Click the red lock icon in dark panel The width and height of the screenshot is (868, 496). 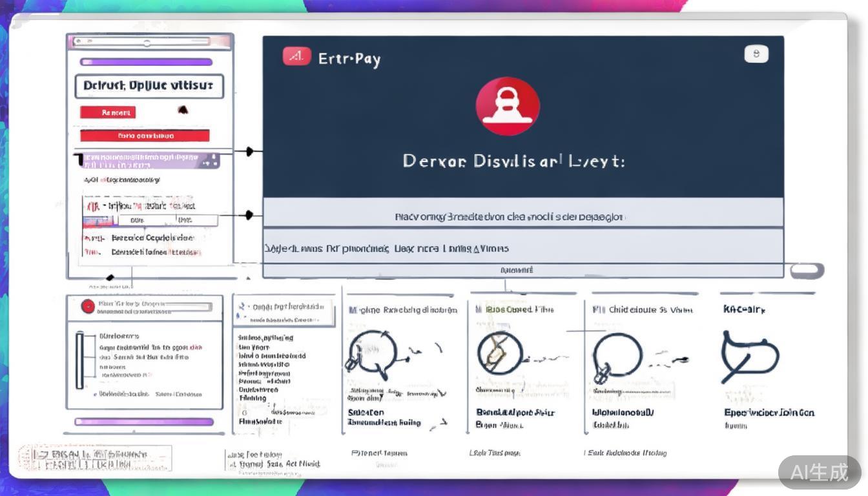coord(508,107)
